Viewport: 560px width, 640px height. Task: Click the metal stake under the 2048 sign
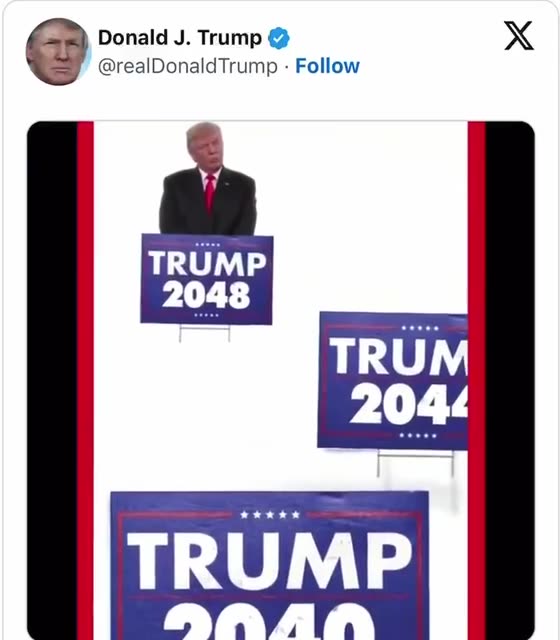[x=205, y=333]
